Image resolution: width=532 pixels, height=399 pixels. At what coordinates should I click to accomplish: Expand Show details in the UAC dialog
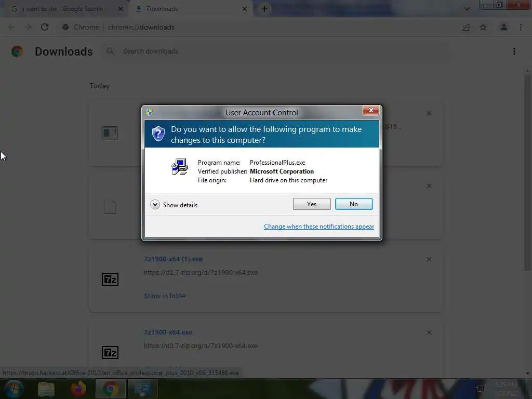[x=174, y=205]
